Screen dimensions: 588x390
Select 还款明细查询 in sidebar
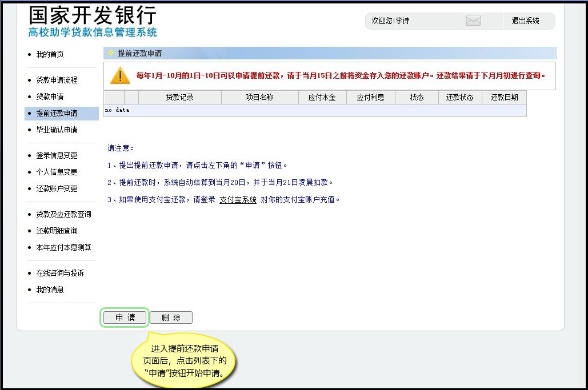pyautogui.click(x=57, y=231)
